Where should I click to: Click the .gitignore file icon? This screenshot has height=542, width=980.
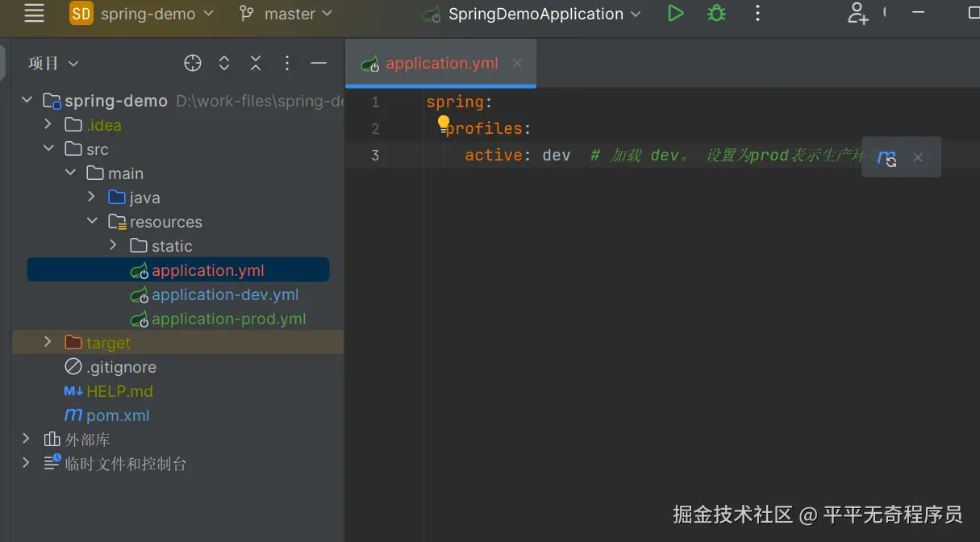point(73,366)
